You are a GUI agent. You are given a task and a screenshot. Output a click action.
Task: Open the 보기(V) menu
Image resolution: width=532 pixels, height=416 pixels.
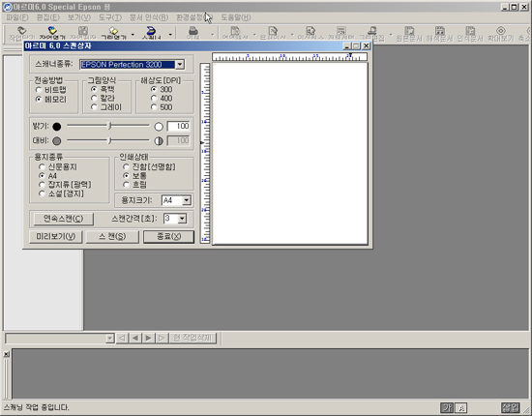click(78, 17)
